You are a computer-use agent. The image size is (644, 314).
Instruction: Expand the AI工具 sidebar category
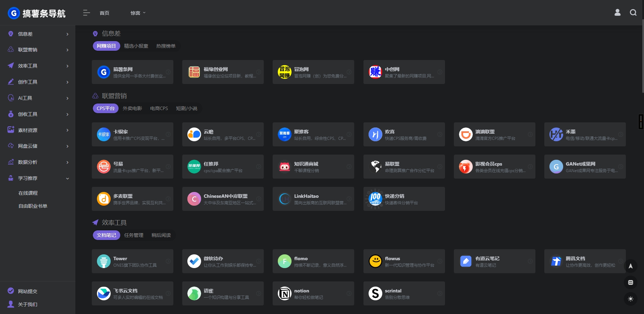coord(38,98)
